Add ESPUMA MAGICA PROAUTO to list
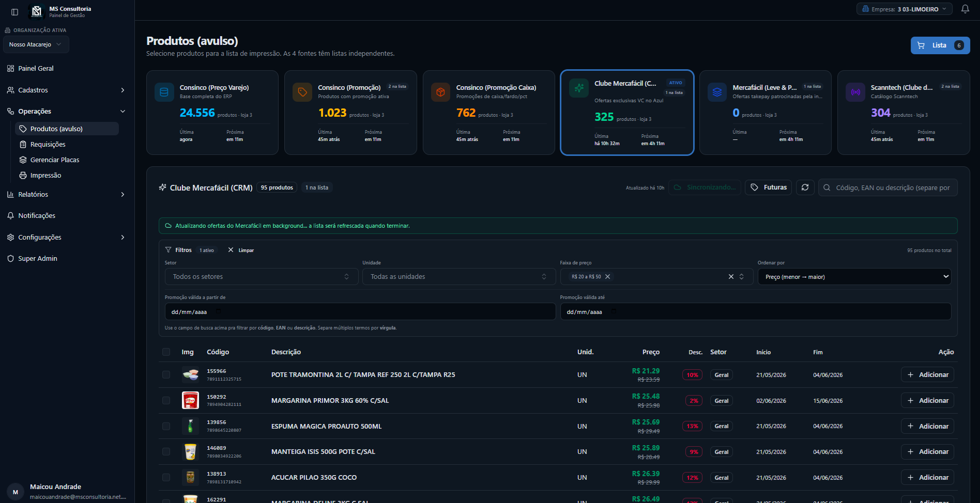This screenshot has width=980, height=503. pyautogui.click(x=927, y=426)
